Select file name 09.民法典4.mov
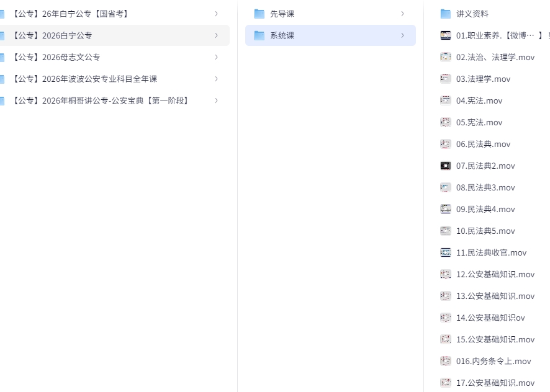550x392 pixels. pos(485,209)
